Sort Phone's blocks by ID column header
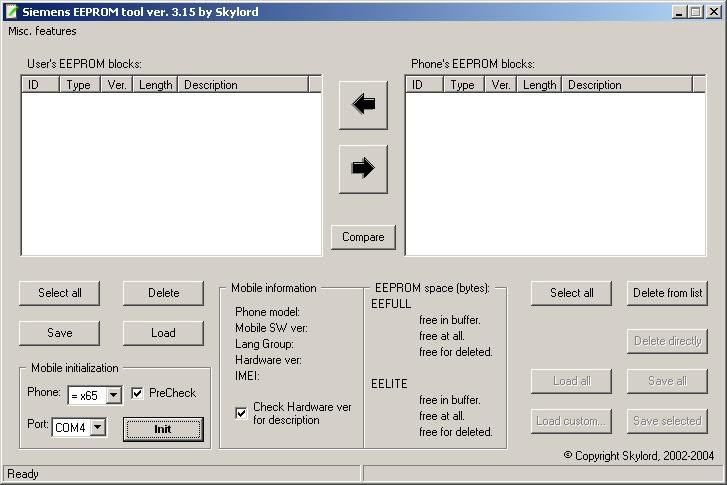Screen dimensions: 727x485 (x=425, y=85)
